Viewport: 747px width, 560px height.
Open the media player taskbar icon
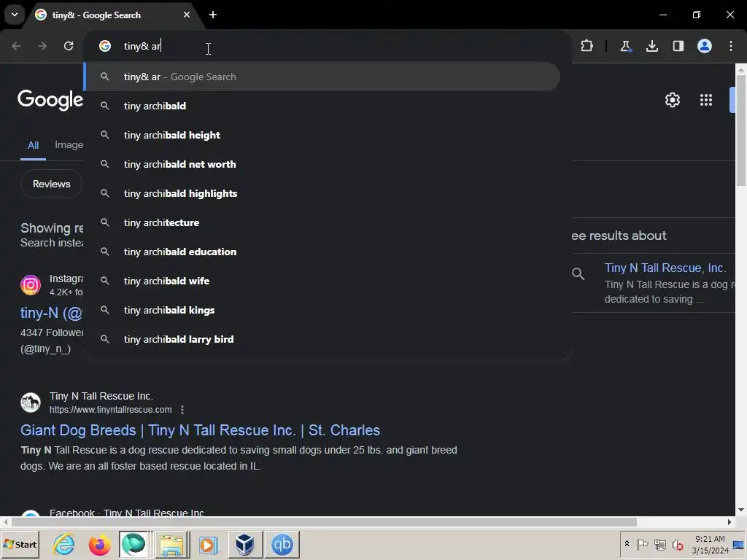[208, 544]
